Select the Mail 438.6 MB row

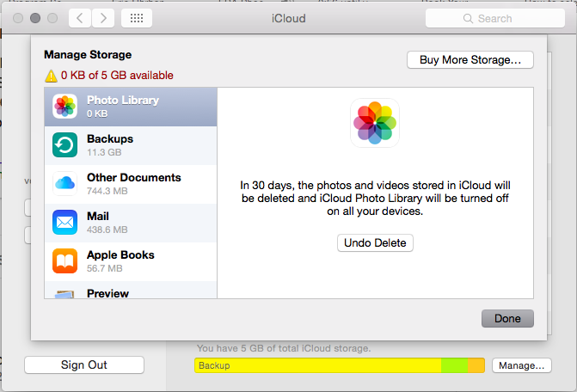131,223
